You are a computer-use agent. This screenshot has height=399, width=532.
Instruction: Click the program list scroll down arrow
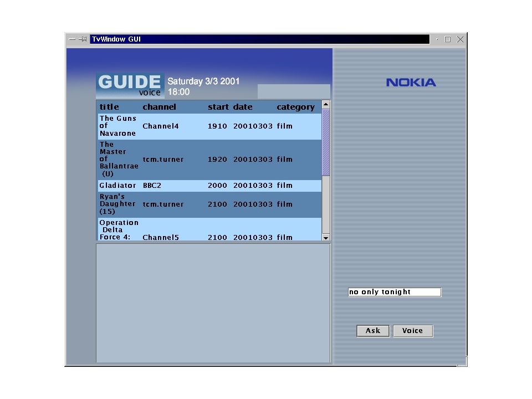(x=326, y=238)
